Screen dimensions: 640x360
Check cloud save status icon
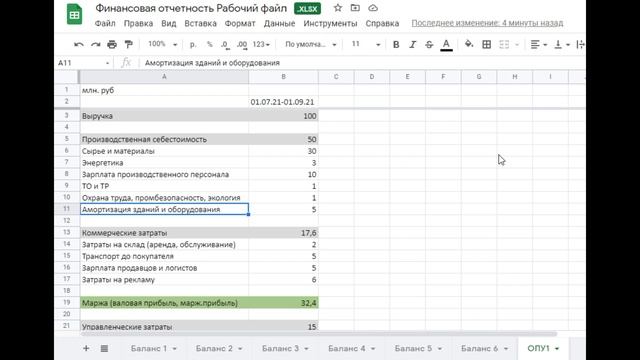373,8
